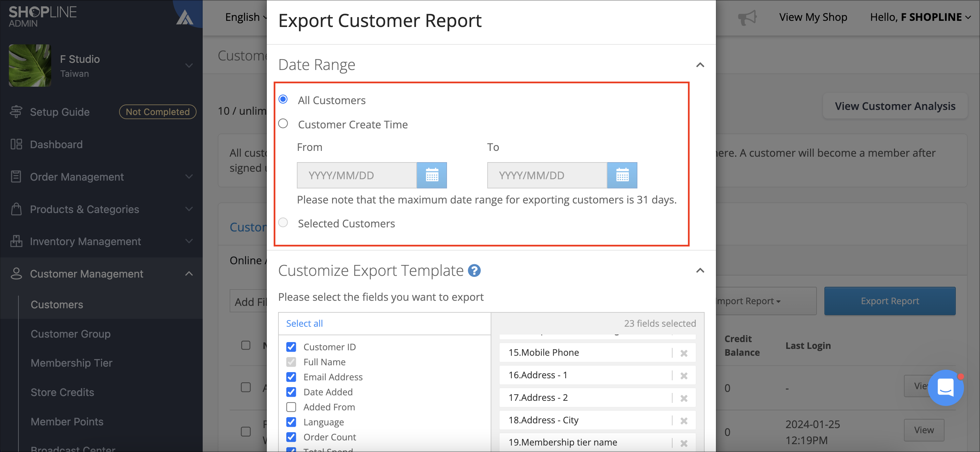Remove 18.Address - City from selected fields
The width and height of the screenshot is (980, 452).
coord(683,420)
